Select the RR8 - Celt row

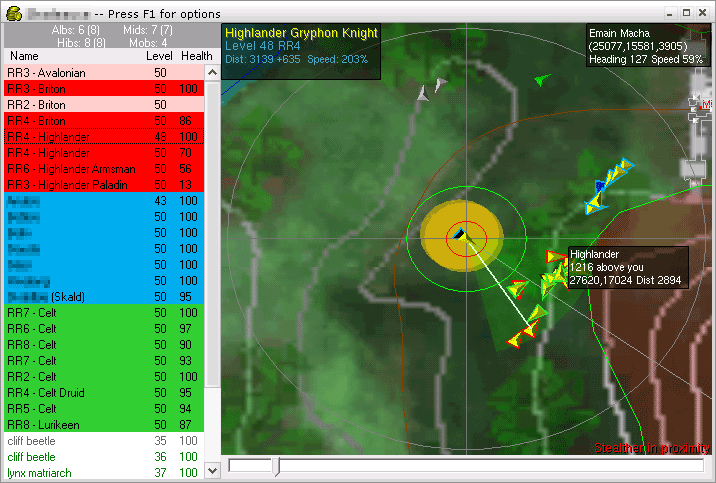[104, 345]
